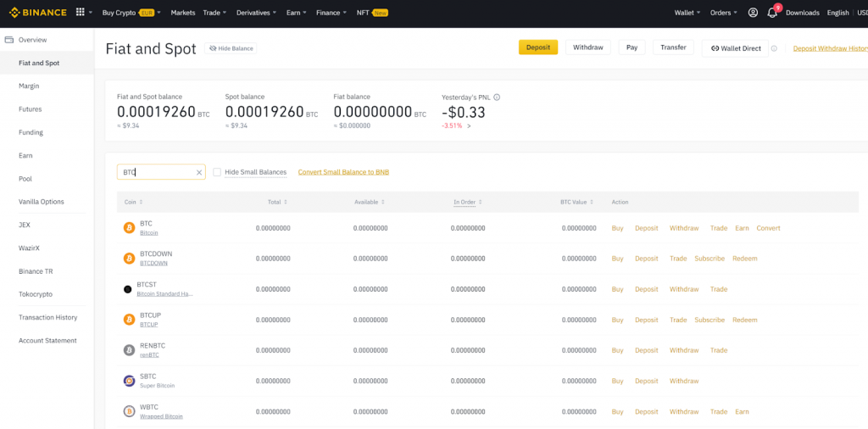868x429 pixels.
Task: Enable the Hide Small Balances checkbox
Action: 217,172
